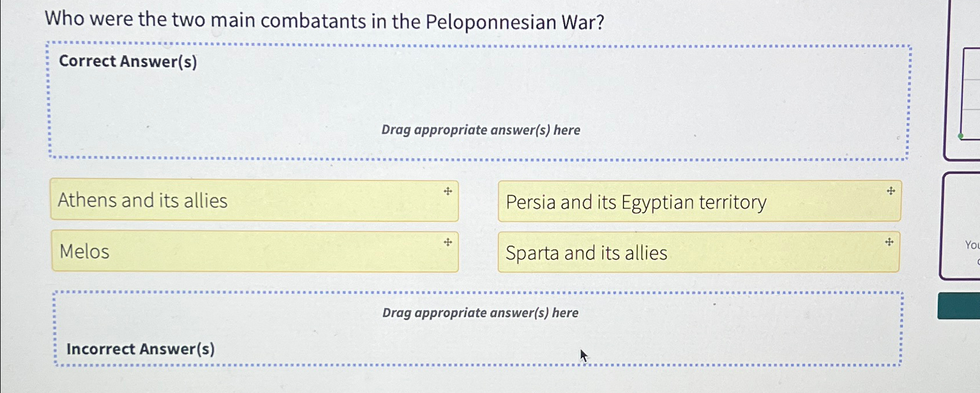Viewport: 980px width, 393px height.
Task: Click the Incorrect Answer(s) drop zone
Action: click(x=479, y=328)
